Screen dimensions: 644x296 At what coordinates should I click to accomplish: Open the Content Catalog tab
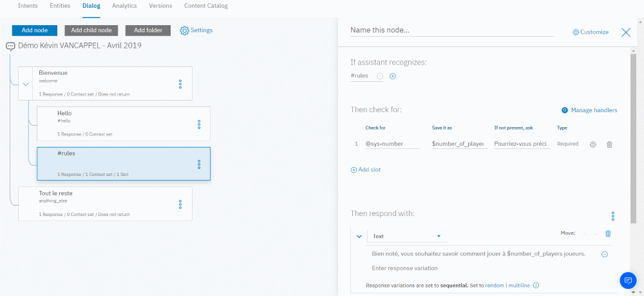click(206, 6)
